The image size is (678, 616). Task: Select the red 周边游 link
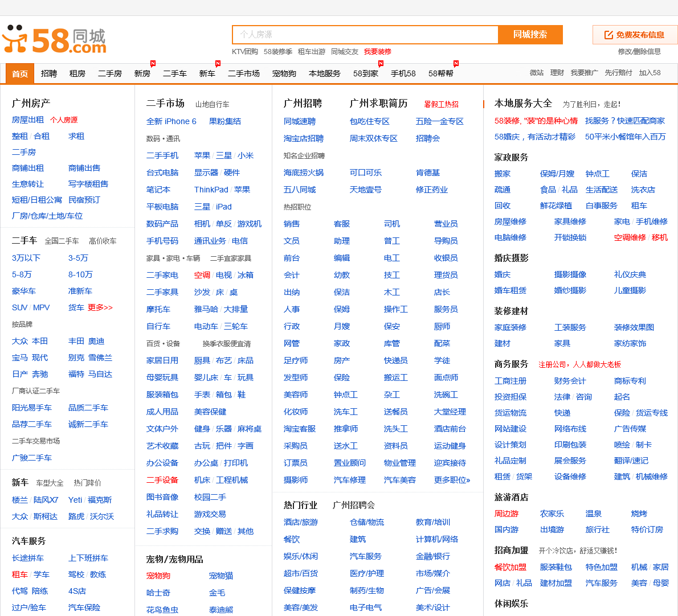(507, 514)
